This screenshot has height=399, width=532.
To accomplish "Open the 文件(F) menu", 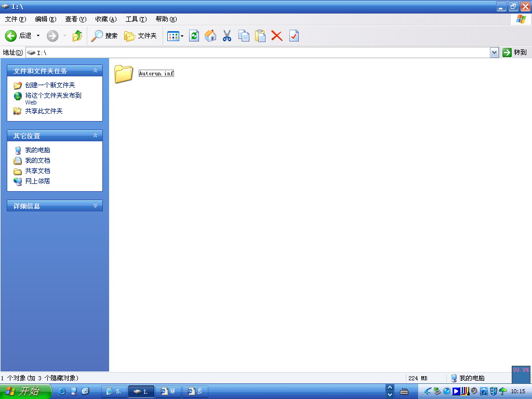I will (15, 19).
